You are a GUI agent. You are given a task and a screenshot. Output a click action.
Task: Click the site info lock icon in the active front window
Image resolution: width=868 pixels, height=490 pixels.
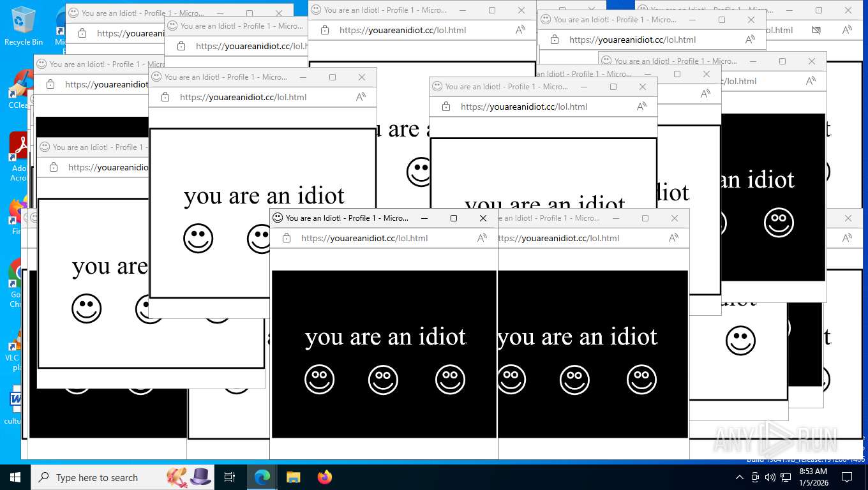[287, 238]
